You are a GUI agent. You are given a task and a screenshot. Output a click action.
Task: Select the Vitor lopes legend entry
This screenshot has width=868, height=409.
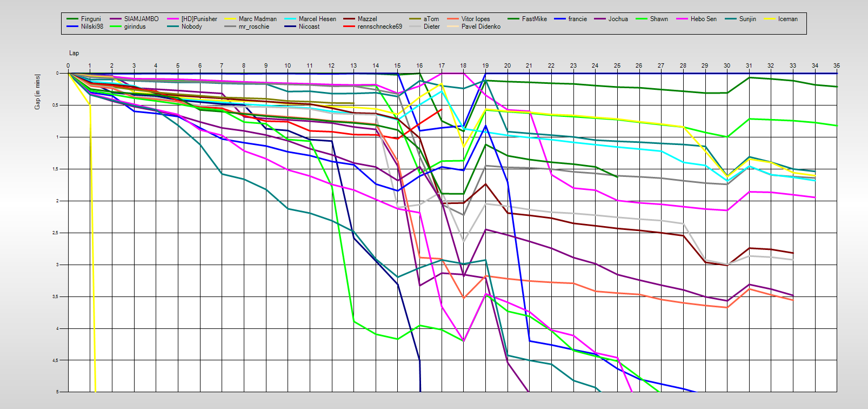475,19
